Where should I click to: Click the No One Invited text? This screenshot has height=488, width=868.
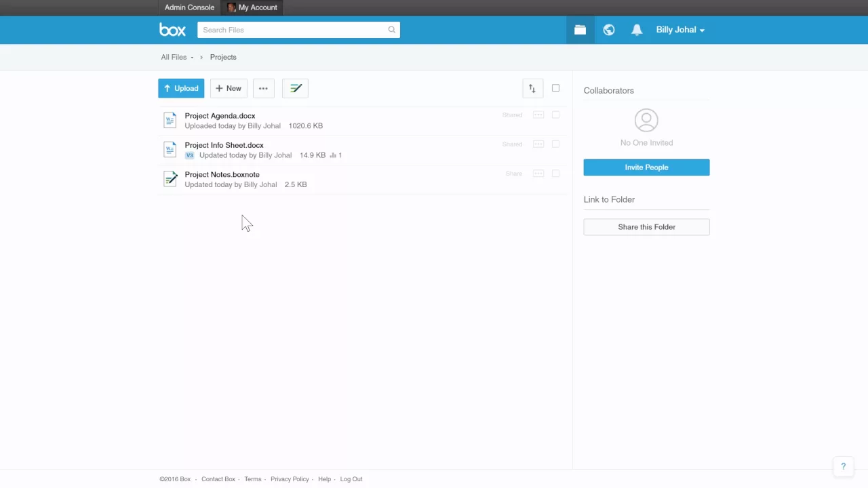[x=646, y=143]
